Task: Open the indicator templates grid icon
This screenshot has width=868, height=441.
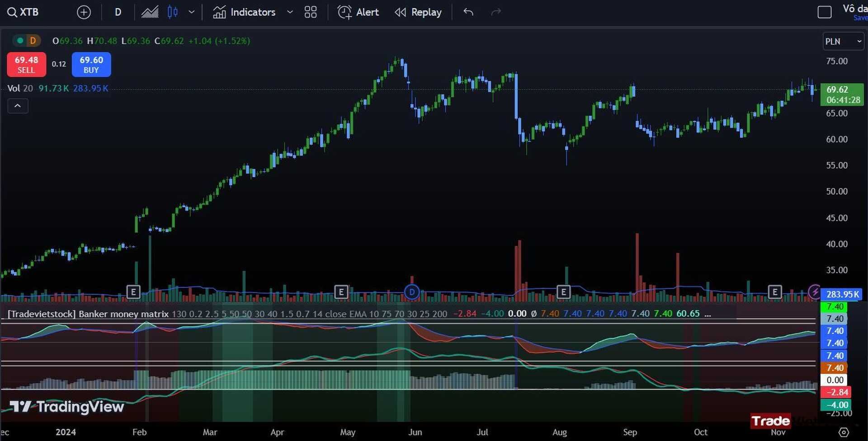Action: click(x=311, y=12)
